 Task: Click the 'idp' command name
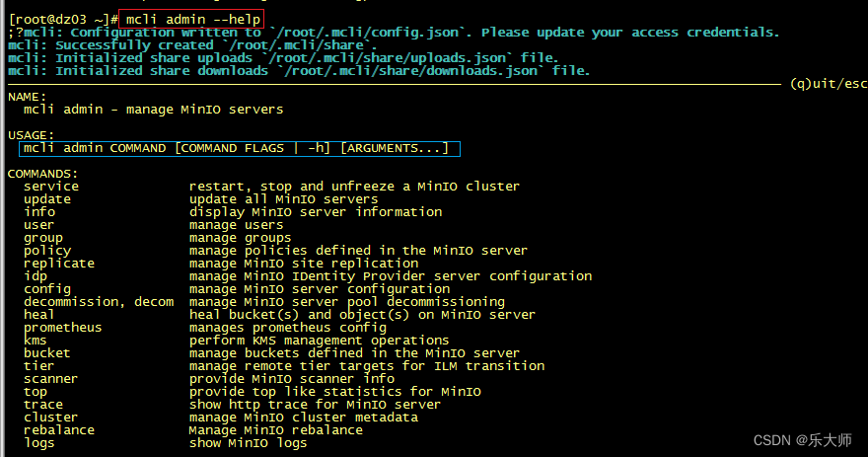point(36,276)
